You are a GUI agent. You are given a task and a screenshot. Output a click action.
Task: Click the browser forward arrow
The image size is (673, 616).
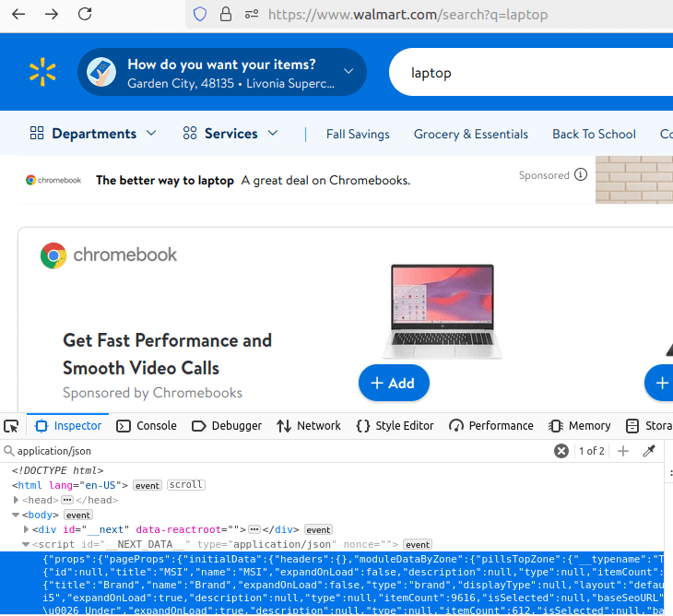coord(52,14)
